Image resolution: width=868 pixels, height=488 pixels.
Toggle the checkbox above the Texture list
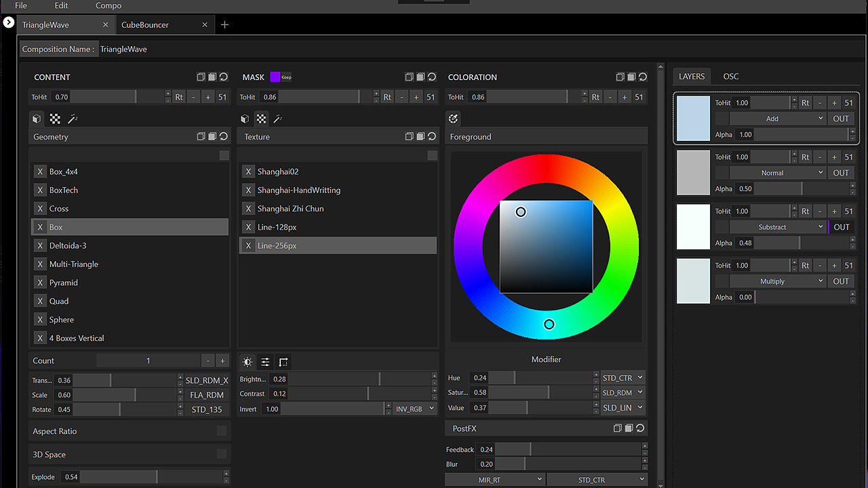[x=432, y=156]
